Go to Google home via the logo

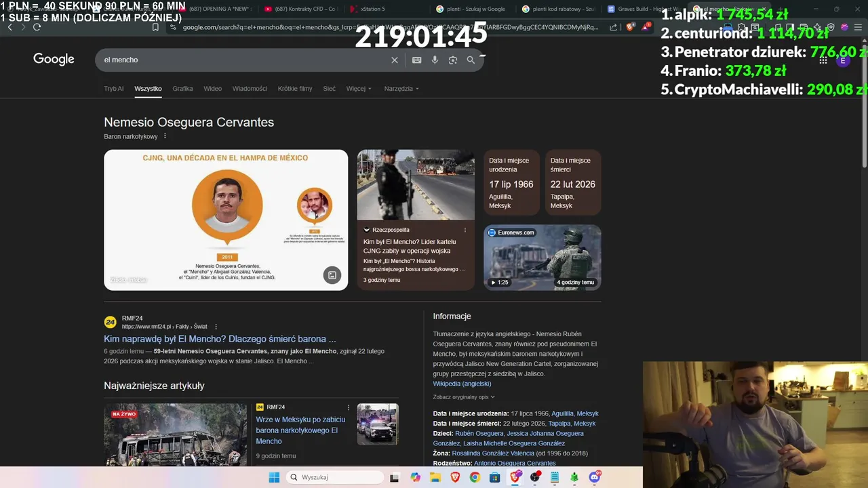[54, 59]
